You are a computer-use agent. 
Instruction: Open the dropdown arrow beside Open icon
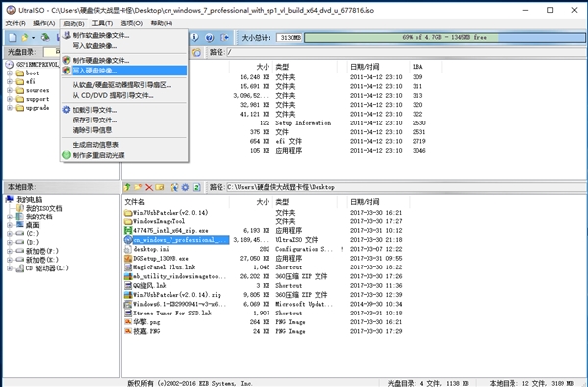(x=33, y=38)
